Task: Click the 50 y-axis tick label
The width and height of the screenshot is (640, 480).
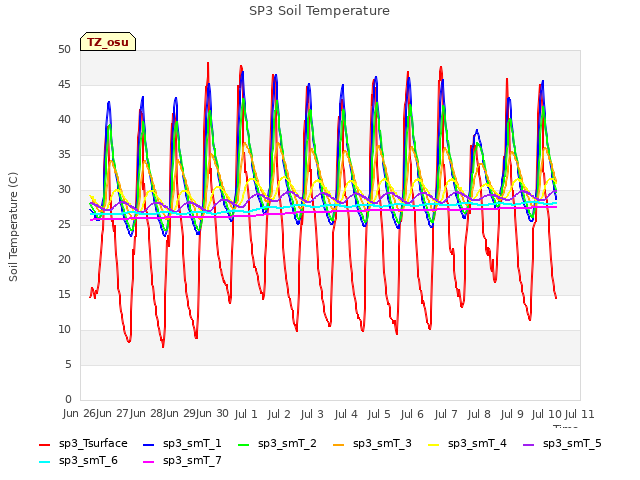Action: tap(64, 49)
